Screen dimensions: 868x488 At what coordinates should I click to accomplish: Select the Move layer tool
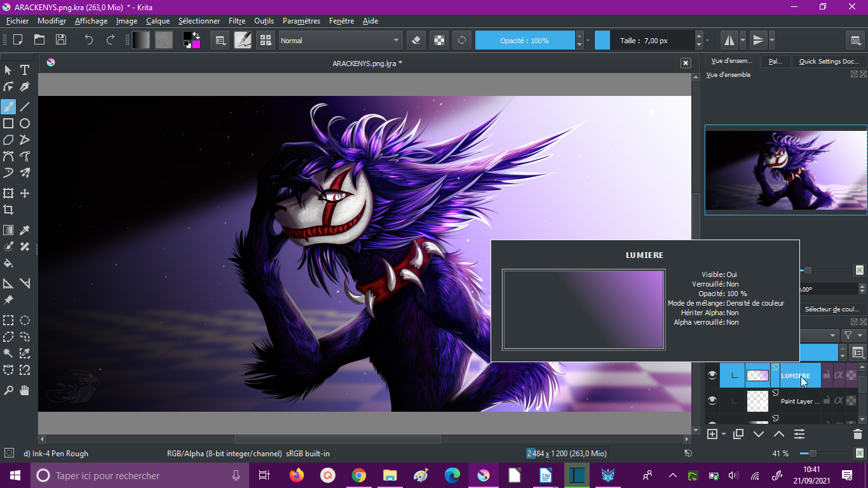25,193
